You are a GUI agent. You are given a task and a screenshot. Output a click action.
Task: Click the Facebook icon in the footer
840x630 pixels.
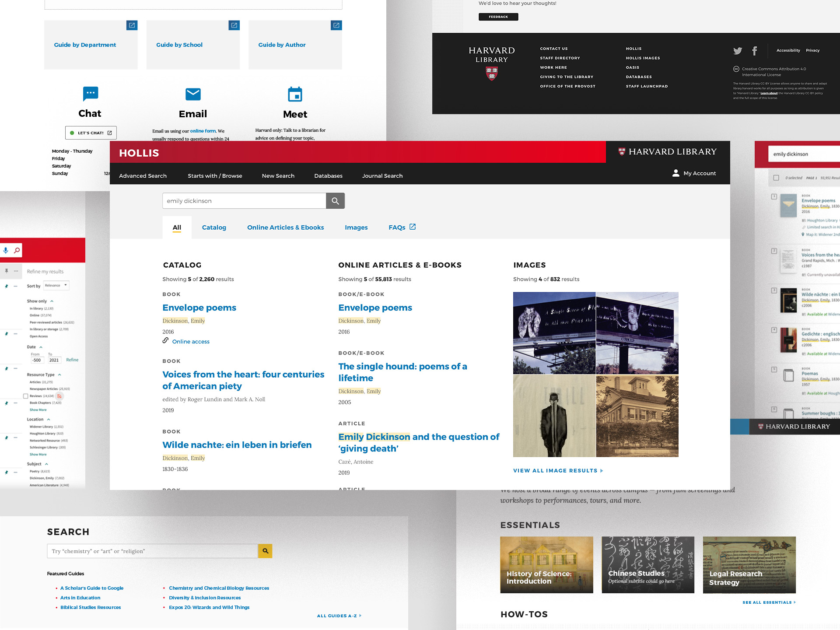pyautogui.click(x=754, y=51)
